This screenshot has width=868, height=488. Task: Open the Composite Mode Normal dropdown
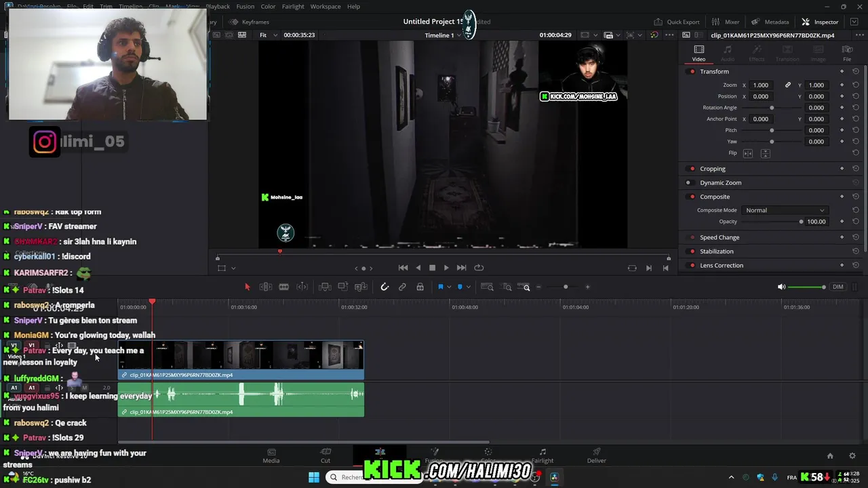click(785, 210)
